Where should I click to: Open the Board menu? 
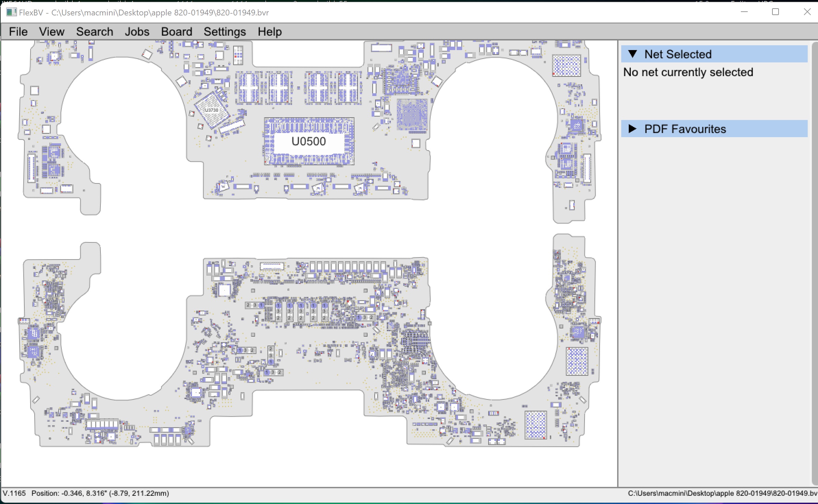176,32
